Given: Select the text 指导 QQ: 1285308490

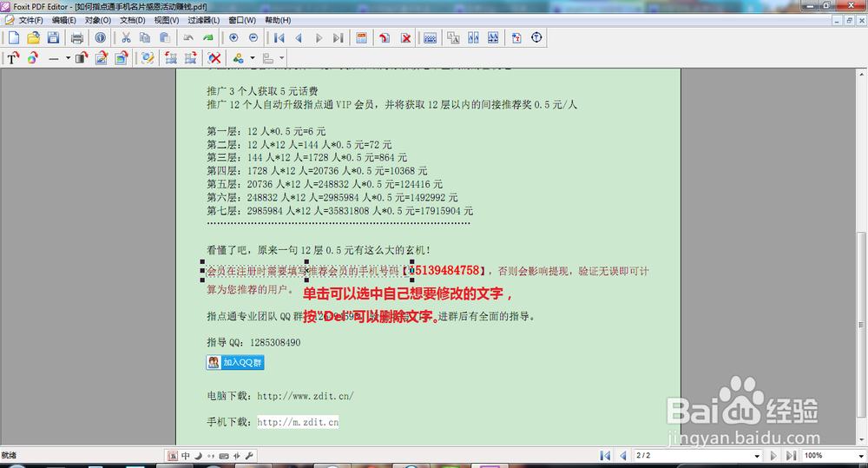Looking at the screenshot, I should [x=253, y=342].
